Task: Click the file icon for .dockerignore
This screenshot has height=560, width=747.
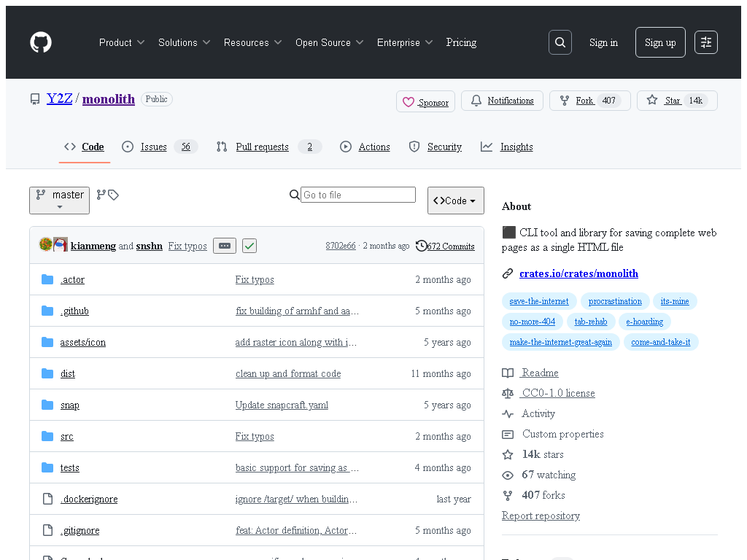Action: point(47,499)
